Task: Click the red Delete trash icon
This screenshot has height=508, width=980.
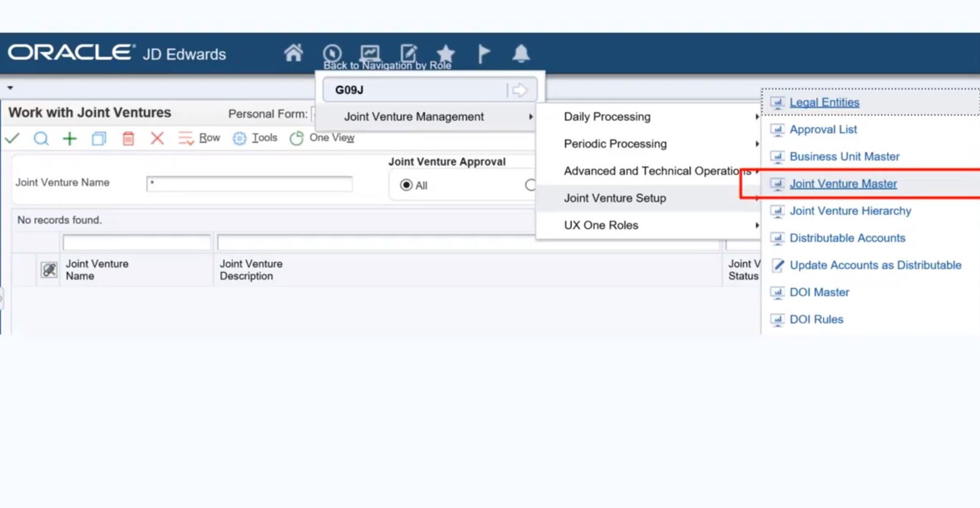Action: point(128,138)
